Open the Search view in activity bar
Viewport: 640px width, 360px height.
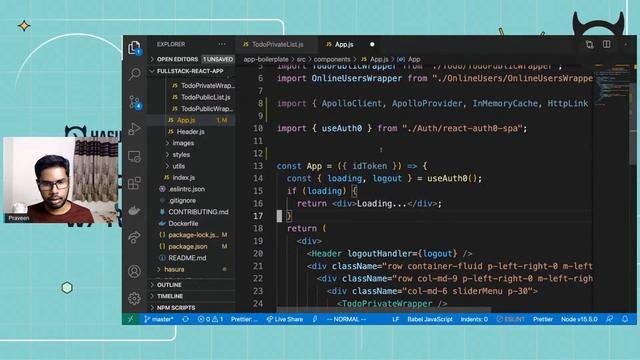134,74
